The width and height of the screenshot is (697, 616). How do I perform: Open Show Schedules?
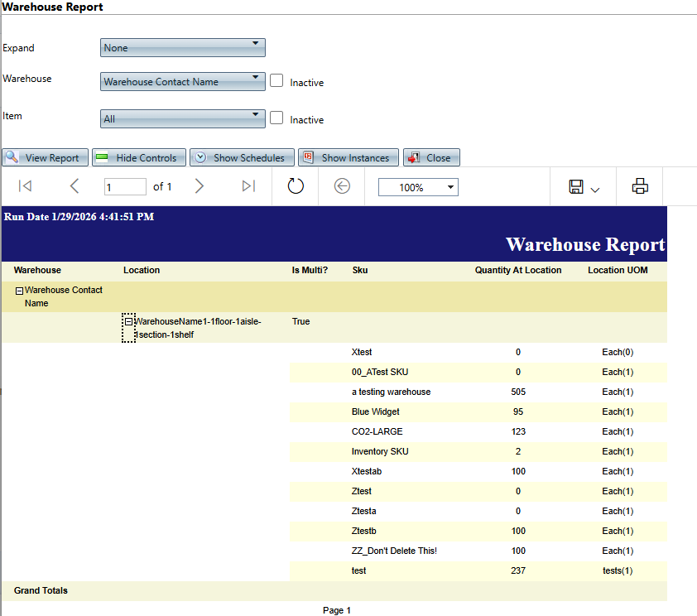pos(241,157)
